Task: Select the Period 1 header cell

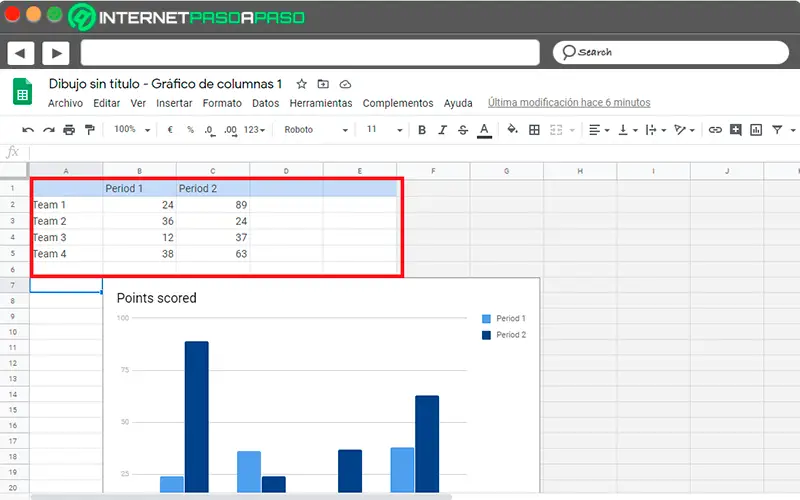Action: point(139,188)
